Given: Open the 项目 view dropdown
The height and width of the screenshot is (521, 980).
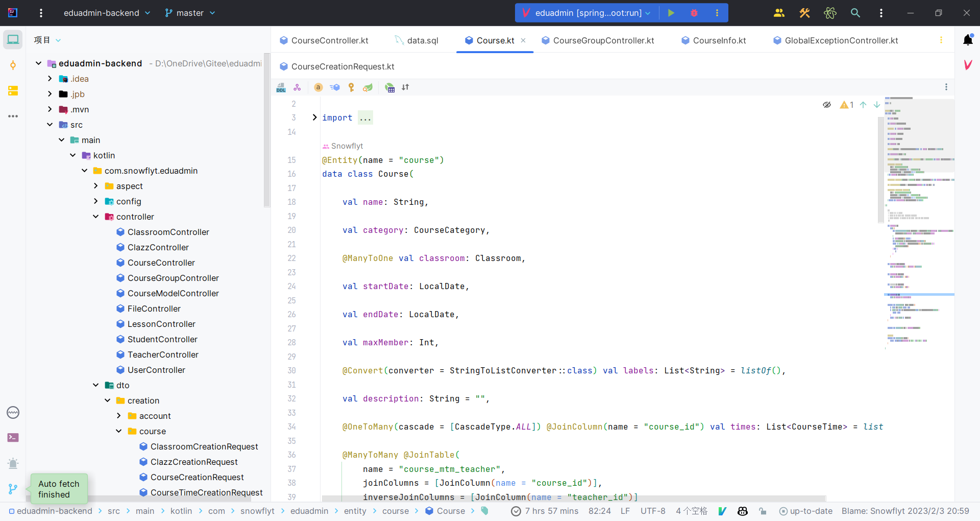Looking at the screenshot, I should [47, 40].
